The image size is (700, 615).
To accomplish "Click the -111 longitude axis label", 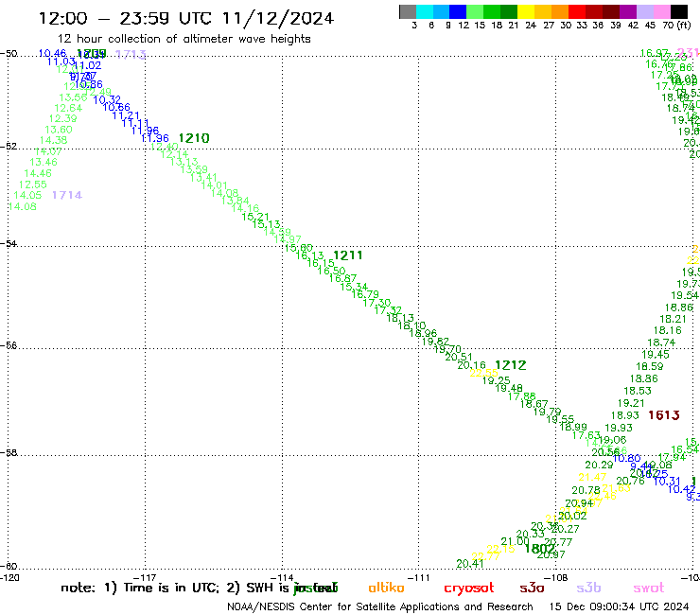I will 418,577.
